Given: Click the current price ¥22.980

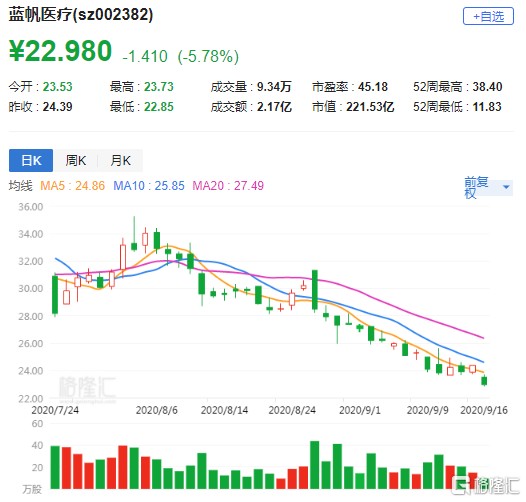Looking at the screenshot, I should coord(60,51).
